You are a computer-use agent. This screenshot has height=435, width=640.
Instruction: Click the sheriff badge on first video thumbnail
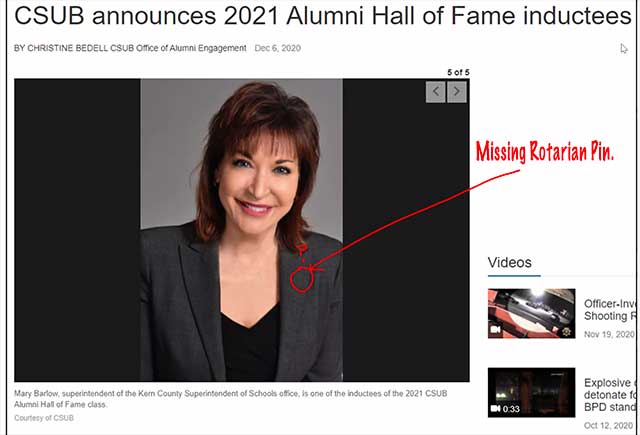566,331
